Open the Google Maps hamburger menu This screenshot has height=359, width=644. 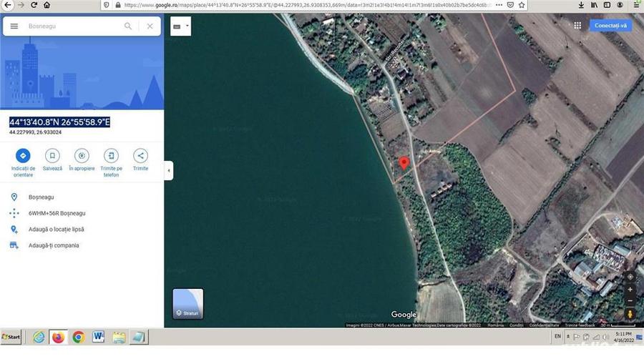click(x=14, y=26)
